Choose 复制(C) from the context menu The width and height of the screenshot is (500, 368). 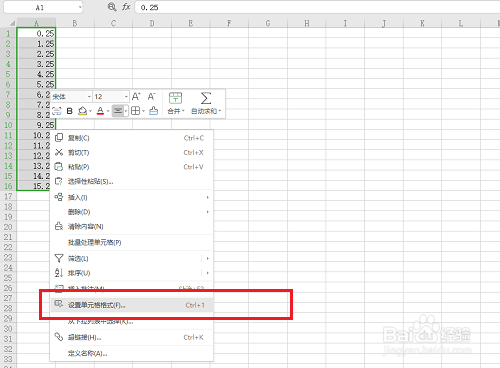(x=132, y=138)
